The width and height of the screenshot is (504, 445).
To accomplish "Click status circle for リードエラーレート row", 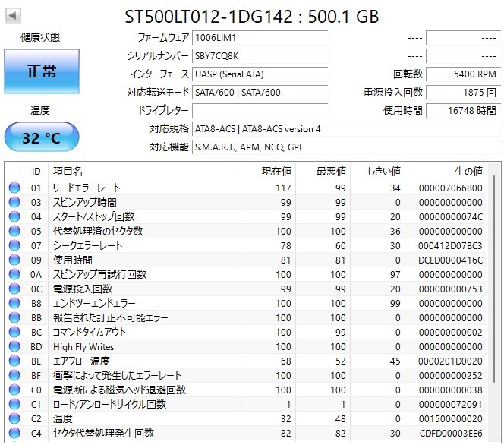I will (x=14, y=188).
